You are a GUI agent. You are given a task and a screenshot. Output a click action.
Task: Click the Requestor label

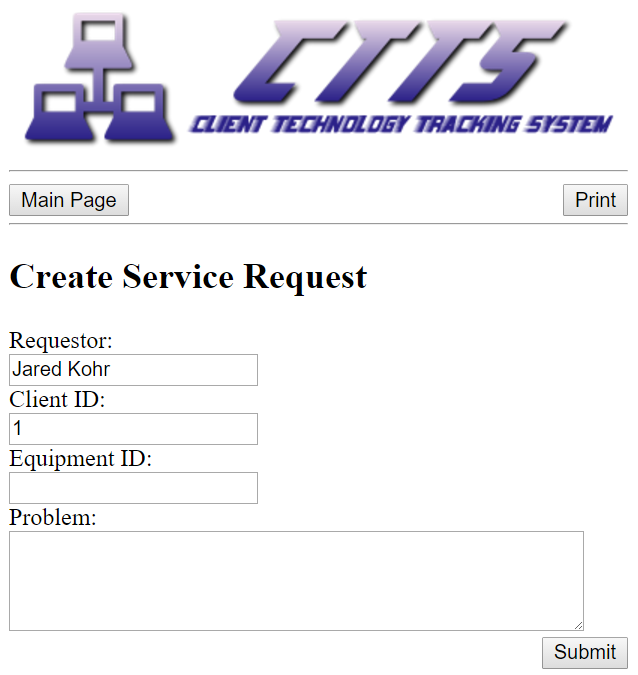61,341
